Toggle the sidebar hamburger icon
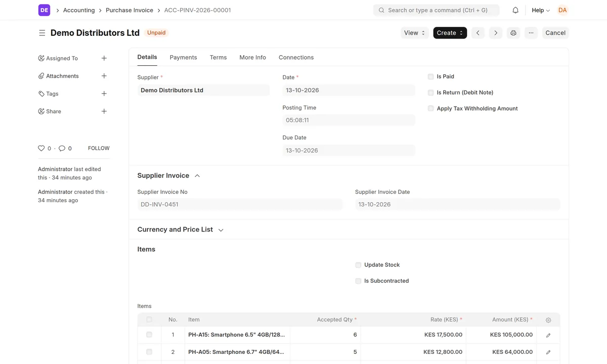 point(42,33)
